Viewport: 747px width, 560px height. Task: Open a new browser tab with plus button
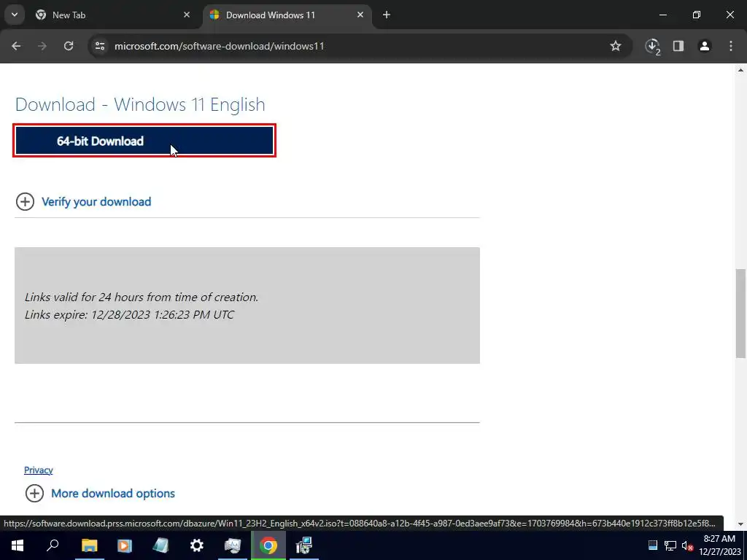click(x=387, y=15)
